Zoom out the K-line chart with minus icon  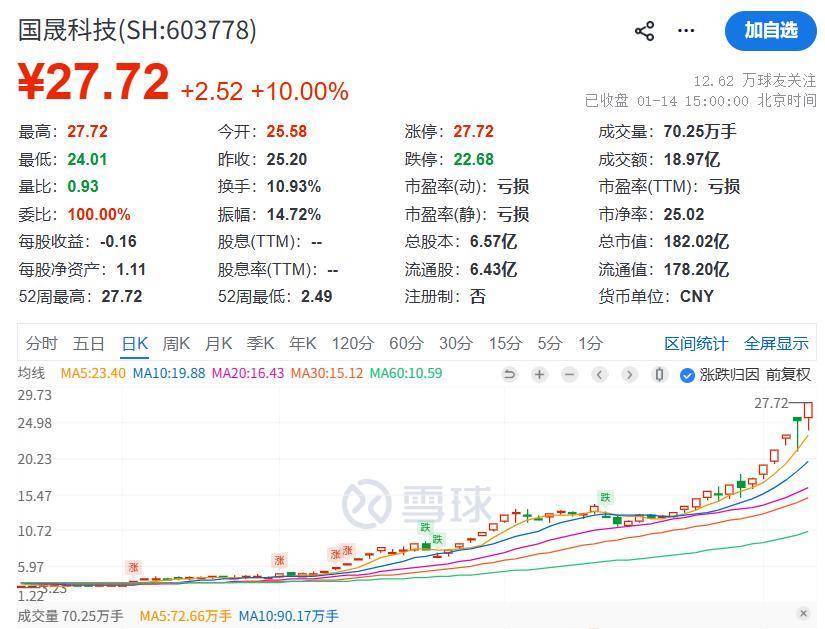pyautogui.click(x=569, y=375)
